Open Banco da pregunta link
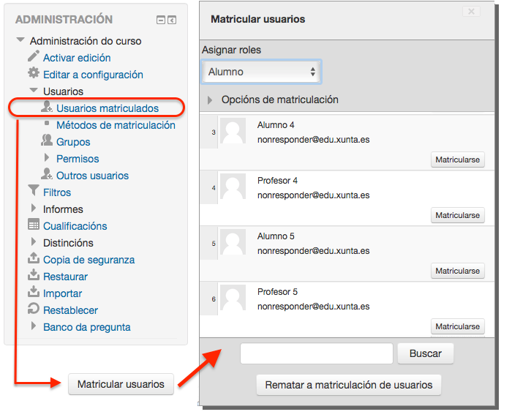512x420 pixels. (87, 327)
